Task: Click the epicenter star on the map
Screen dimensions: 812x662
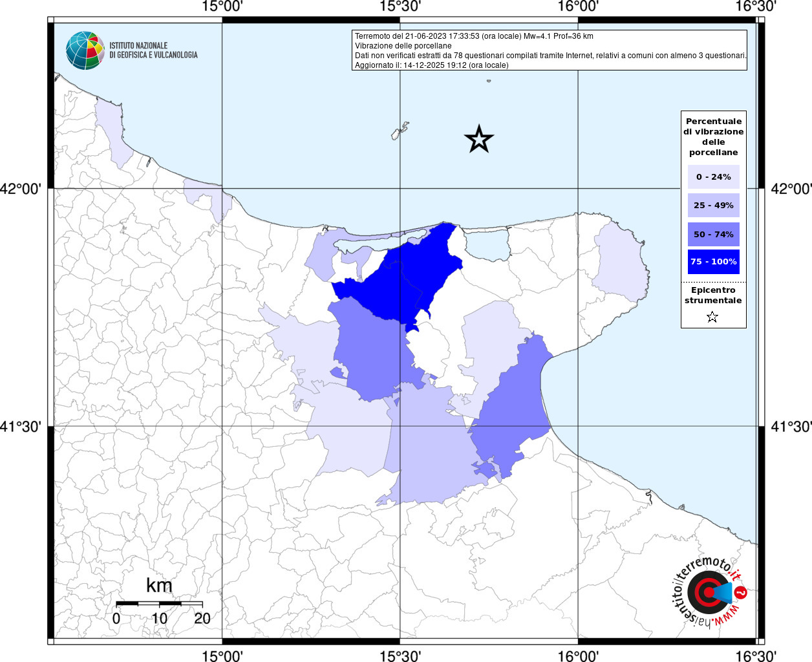Action: tap(479, 138)
